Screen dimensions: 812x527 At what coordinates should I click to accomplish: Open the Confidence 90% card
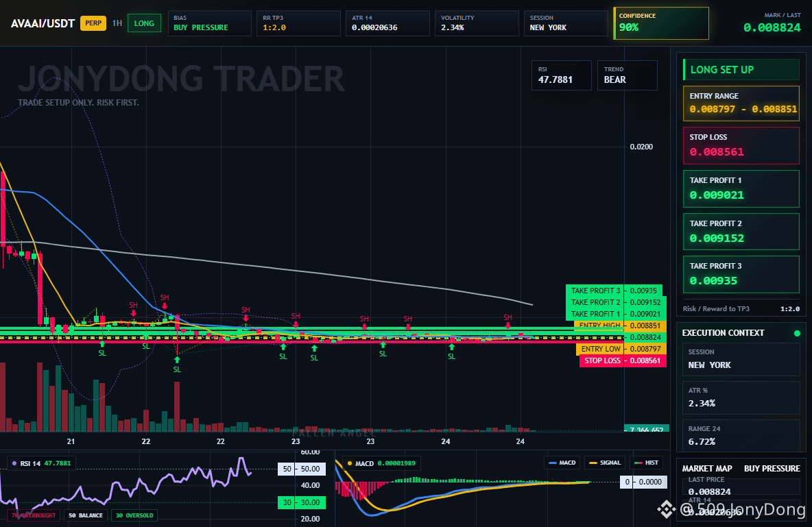(661, 23)
